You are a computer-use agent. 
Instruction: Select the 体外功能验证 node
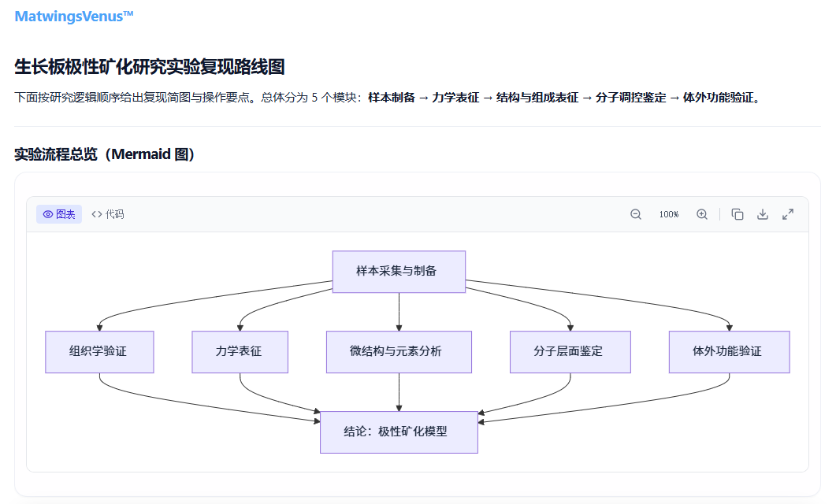point(730,352)
